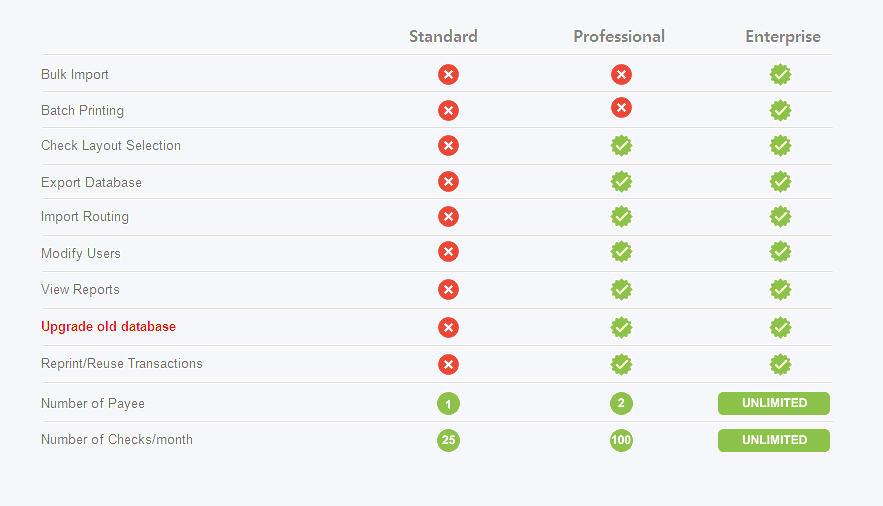Click Standard red X for Reprint/Reuse Transactions
Image resolution: width=883 pixels, height=506 pixels.
pyautogui.click(x=448, y=364)
